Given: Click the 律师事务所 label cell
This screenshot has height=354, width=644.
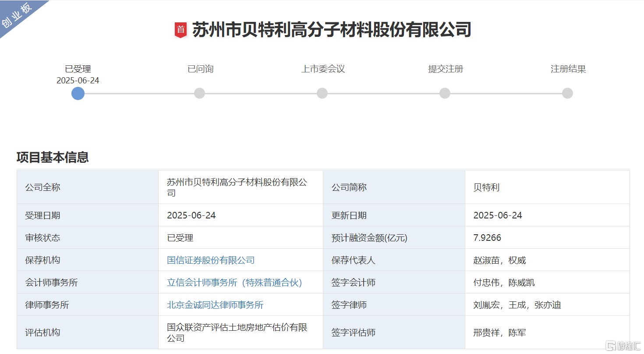Looking at the screenshot, I should click(x=88, y=305).
